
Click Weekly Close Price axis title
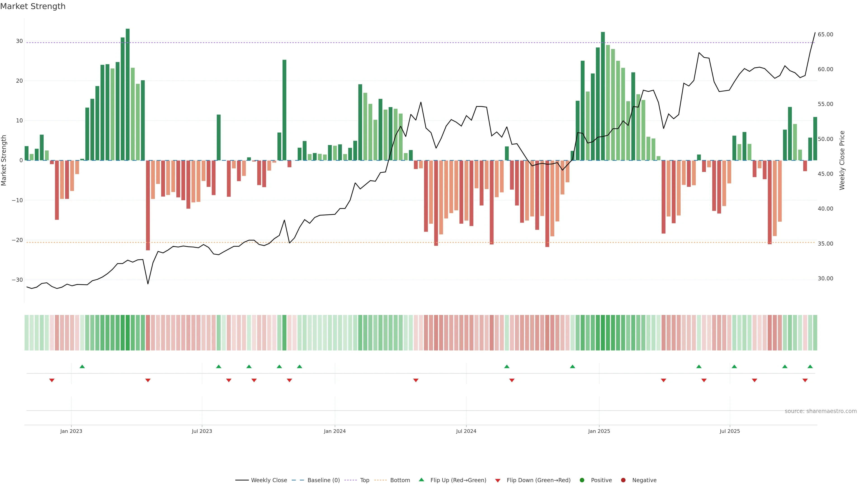(x=842, y=160)
